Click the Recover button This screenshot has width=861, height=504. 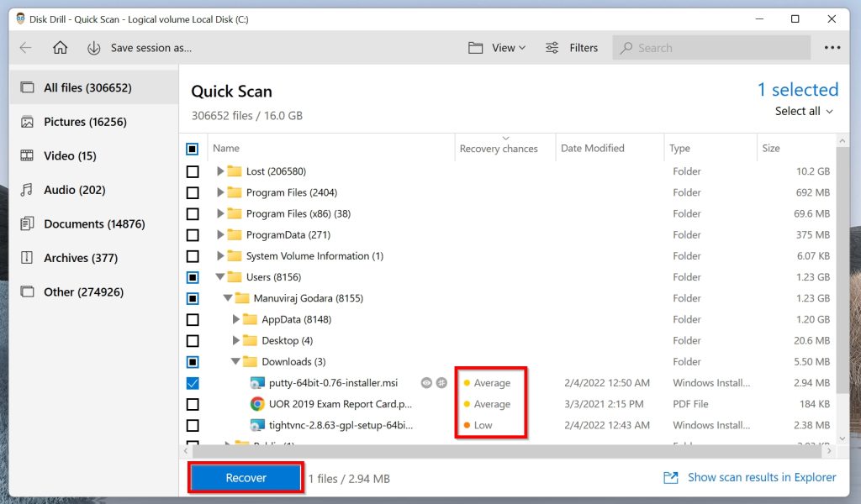pos(245,477)
